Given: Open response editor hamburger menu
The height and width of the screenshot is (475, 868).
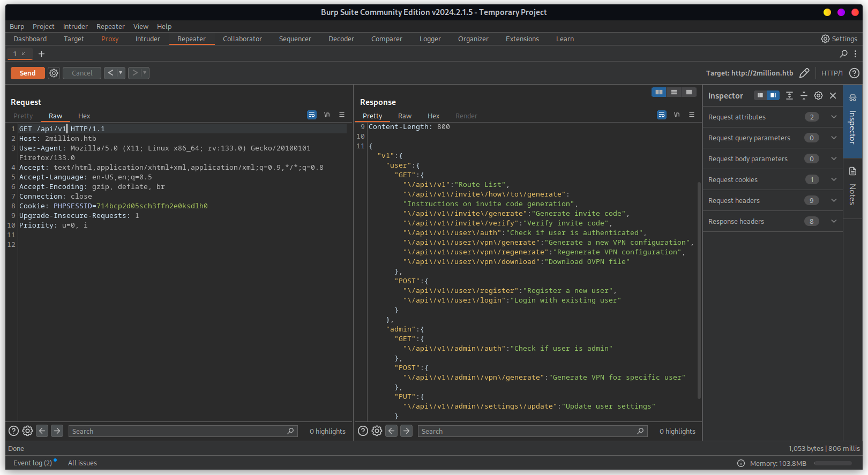Looking at the screenshot, I should 692,115.
